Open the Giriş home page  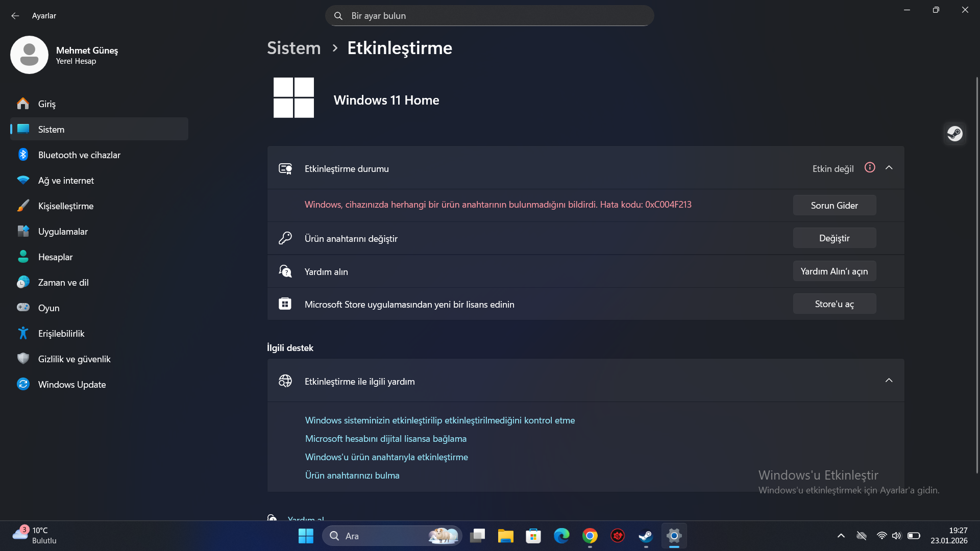(99, 104)
